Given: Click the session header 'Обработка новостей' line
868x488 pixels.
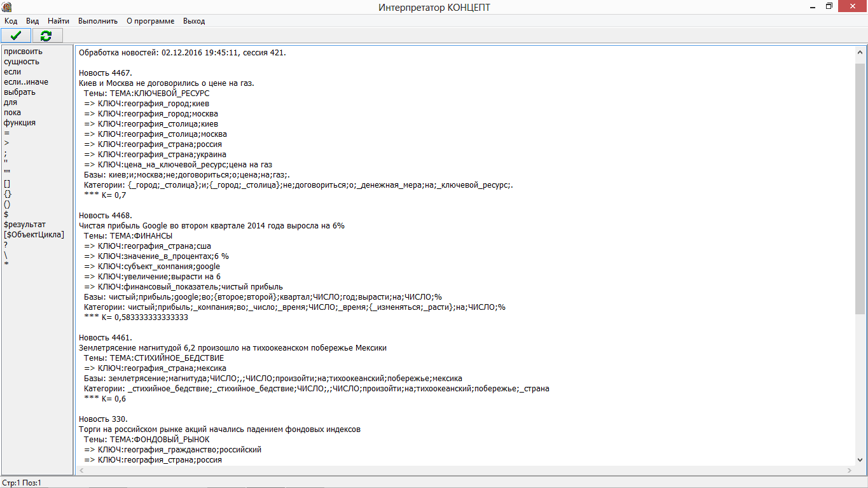Looking at the screenshot, I should [183, 52].
